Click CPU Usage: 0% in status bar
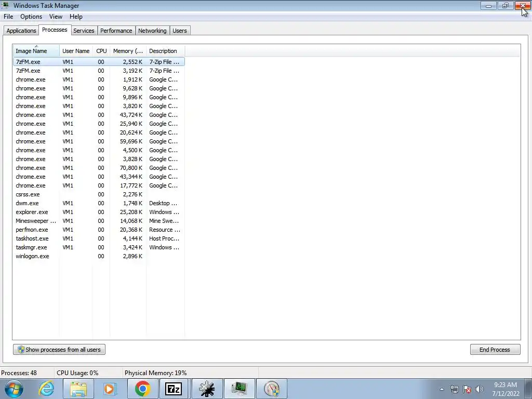Image resolution: width=532 pixels, height=399 pixels. 78,373
